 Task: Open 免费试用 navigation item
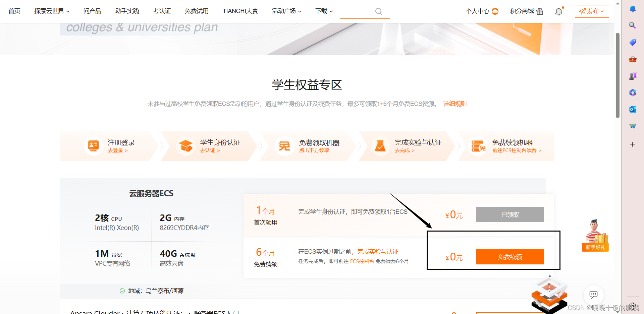197,11
